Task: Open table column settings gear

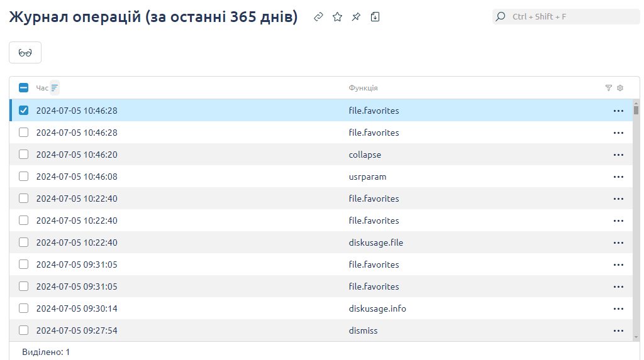Action: (x=620, y=88)
